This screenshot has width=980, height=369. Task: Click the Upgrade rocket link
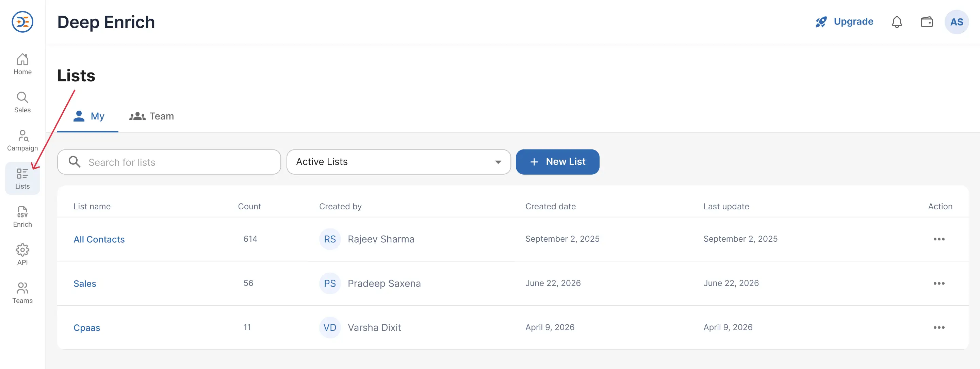pyautogui.click(x=844, y=22)
